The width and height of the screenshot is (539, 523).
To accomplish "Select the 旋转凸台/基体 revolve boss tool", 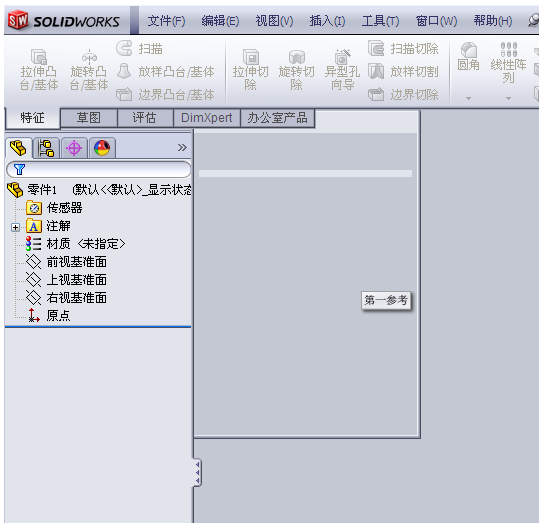I will point(89,70).
